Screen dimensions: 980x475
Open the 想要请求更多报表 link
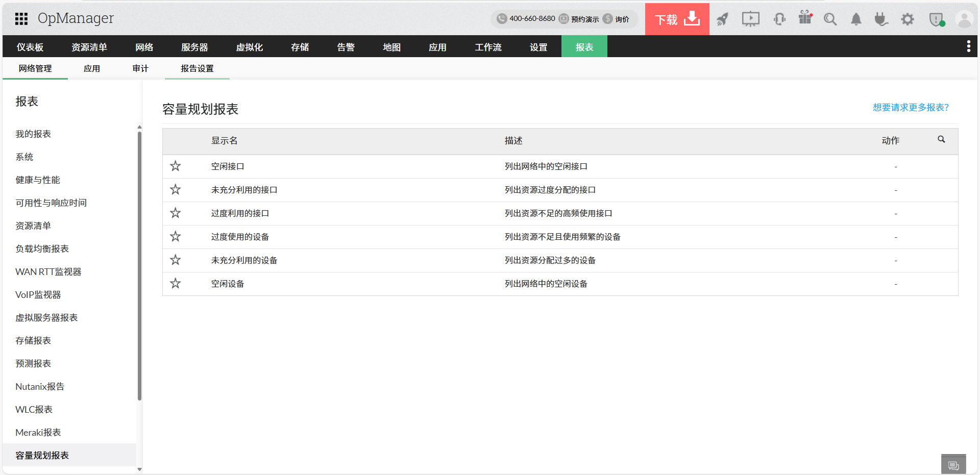click(910, 107)
